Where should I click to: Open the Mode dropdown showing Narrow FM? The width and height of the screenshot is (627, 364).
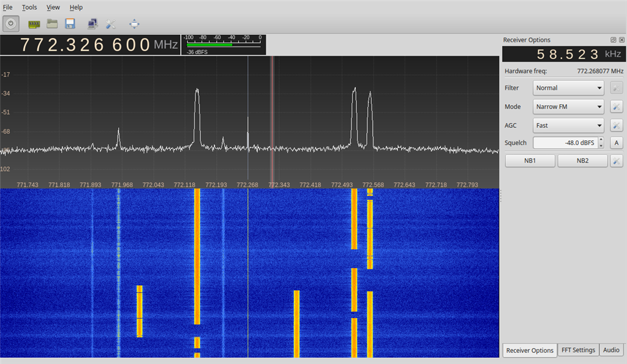pyautogui.click(x=568, y=107)
